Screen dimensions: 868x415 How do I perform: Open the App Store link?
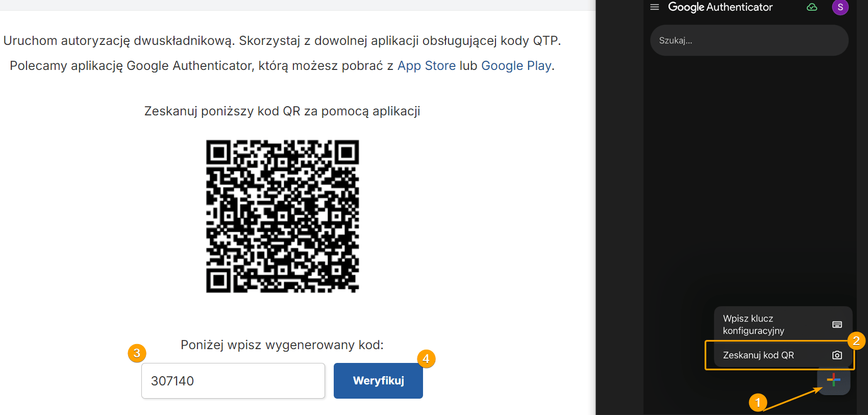[427, 66]
